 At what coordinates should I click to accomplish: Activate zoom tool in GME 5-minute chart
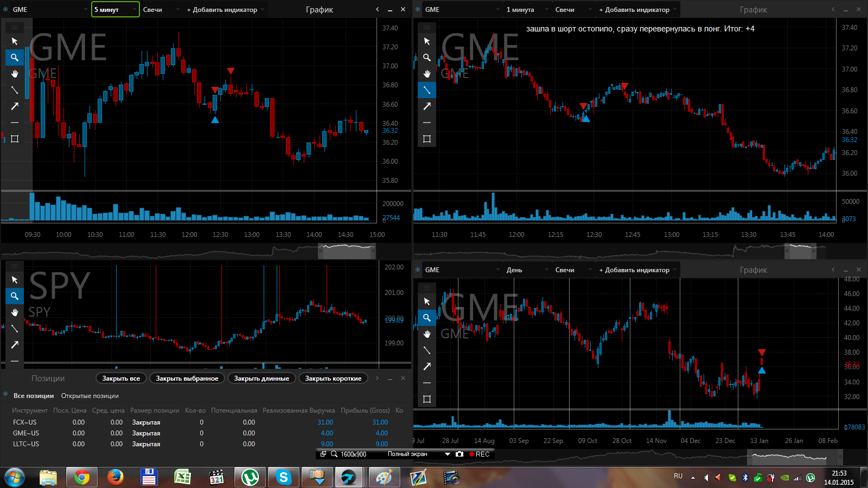(15, 57)
